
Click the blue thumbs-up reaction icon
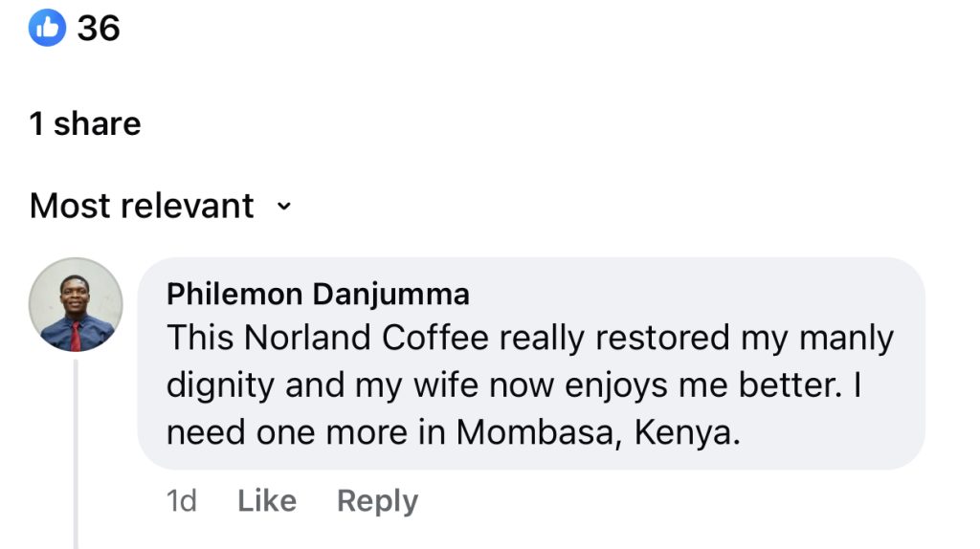click(x=46, y=29)
